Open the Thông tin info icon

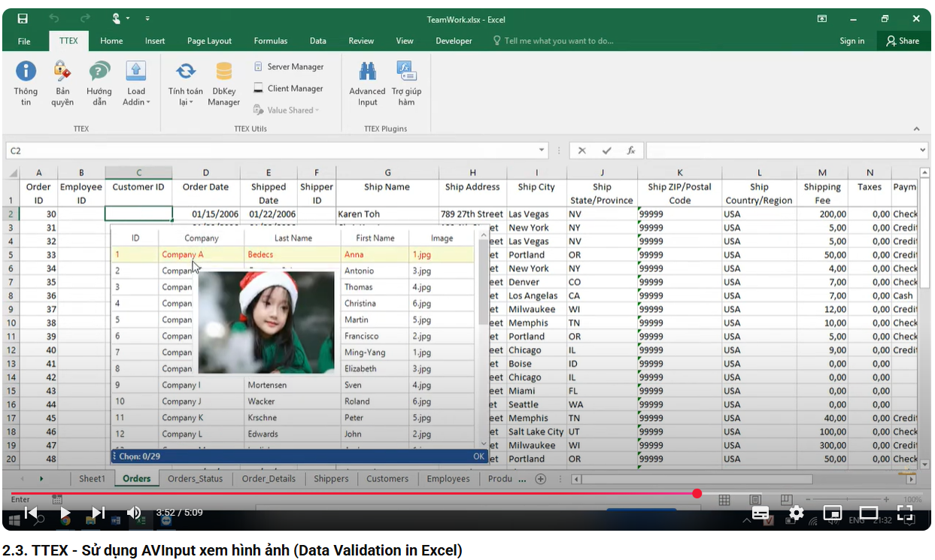pos(26,83)
